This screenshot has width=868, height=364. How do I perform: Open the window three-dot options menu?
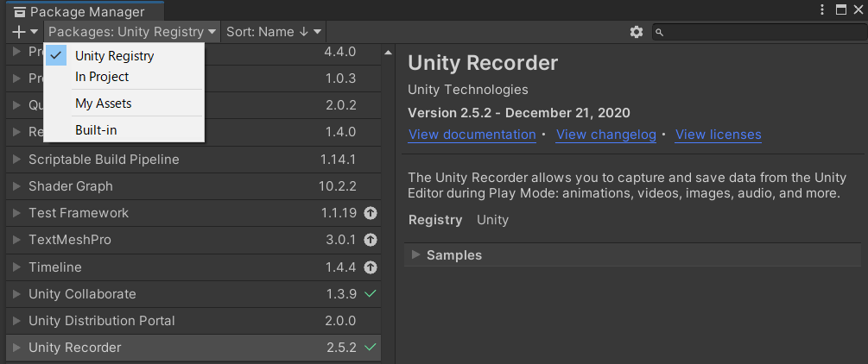(822, 9)
